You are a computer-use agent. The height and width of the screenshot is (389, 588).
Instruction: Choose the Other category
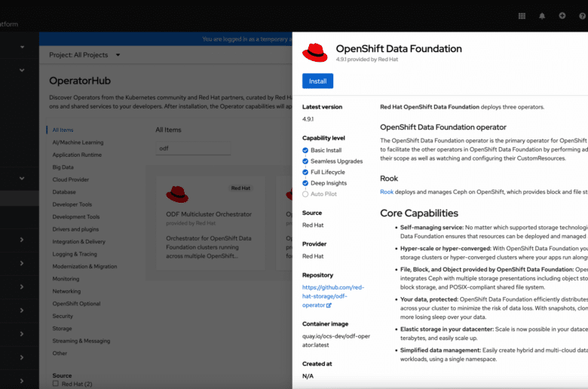point(60,353)
